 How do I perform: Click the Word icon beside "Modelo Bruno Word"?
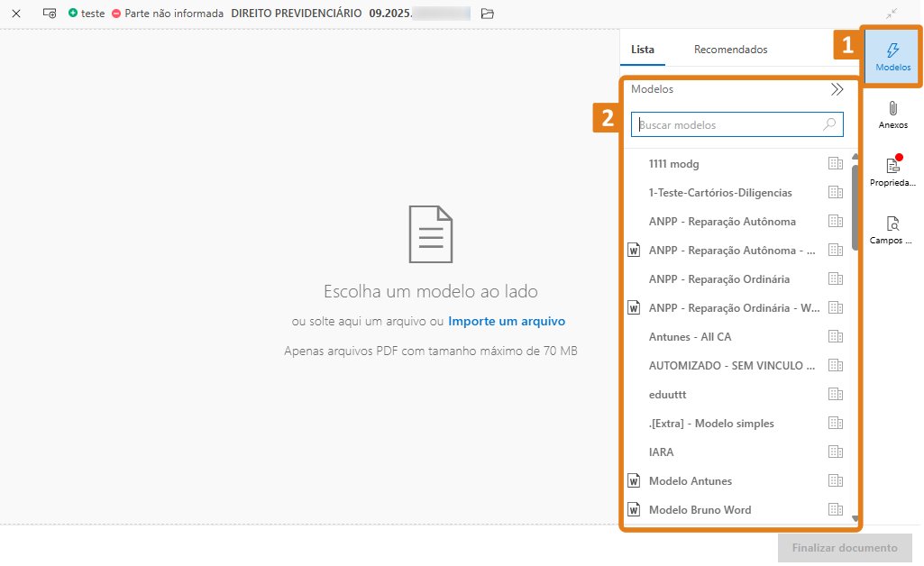(x=634, y=509)
